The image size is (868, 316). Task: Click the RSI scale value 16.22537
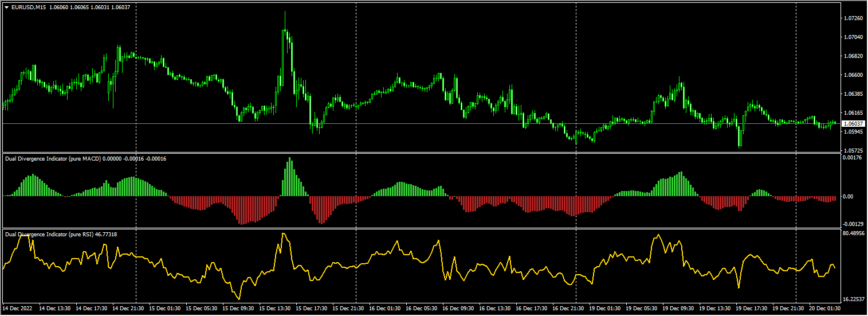pos(854,299)
